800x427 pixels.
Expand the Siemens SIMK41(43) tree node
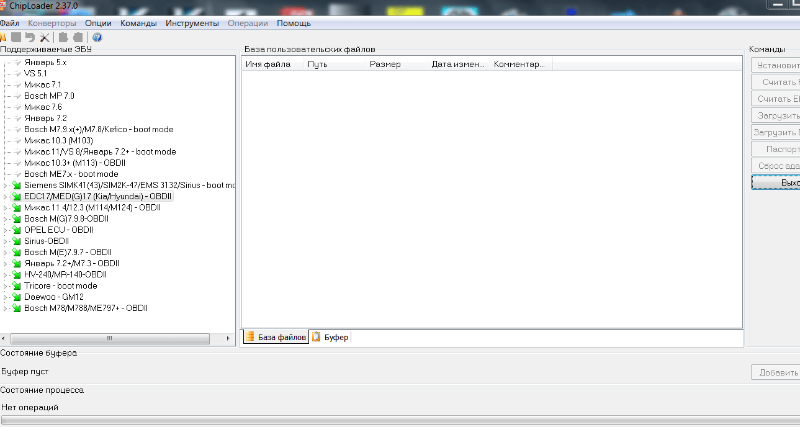(6, 186)
